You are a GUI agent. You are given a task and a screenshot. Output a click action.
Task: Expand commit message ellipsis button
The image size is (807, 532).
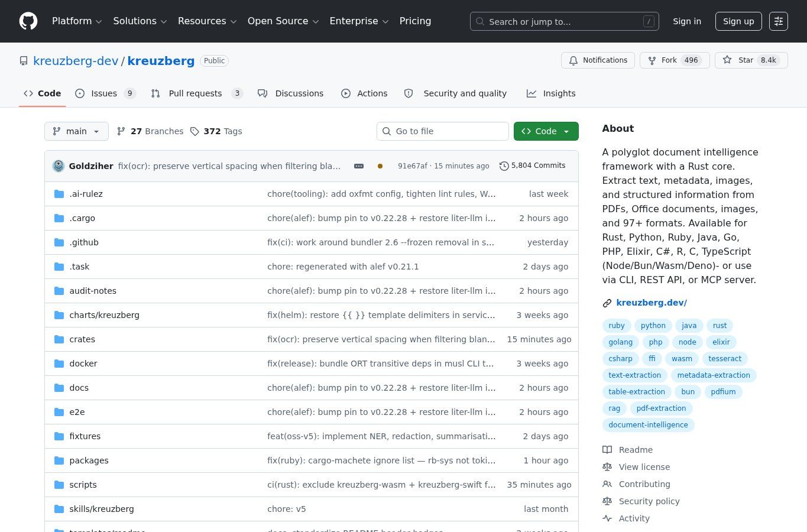tap(359, 166)
